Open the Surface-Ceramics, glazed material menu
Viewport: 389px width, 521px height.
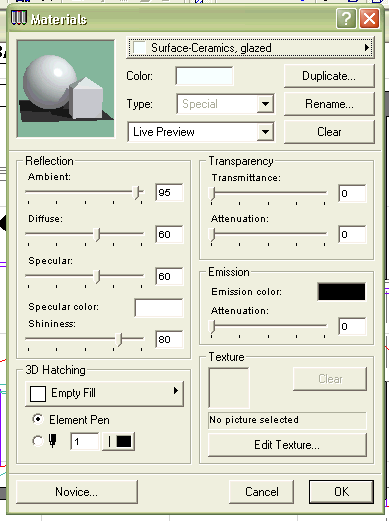point(250,48)
